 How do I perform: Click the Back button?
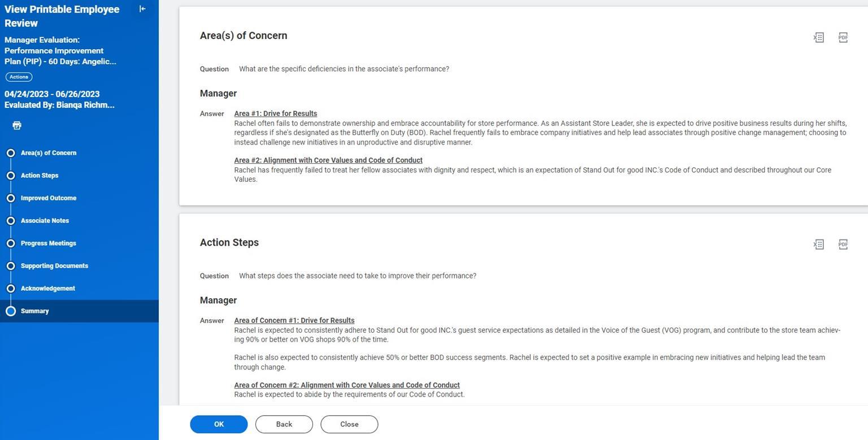tap(284, 424)
